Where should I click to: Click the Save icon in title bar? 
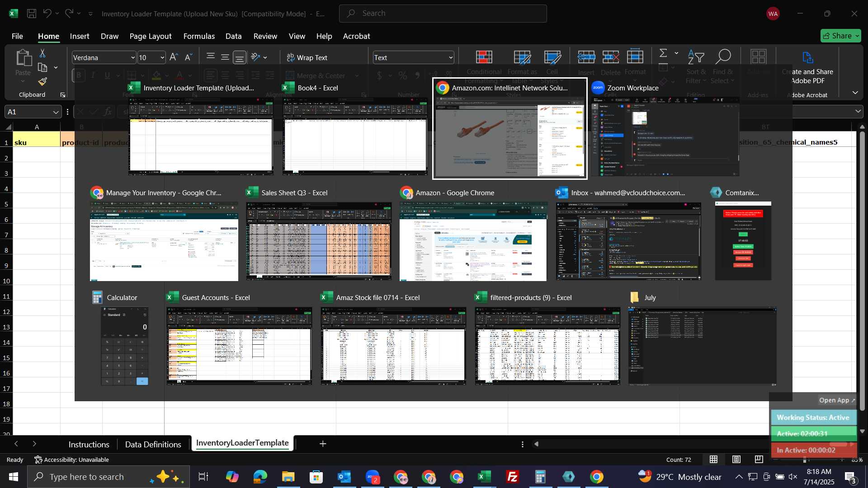(x=32, y=14)
